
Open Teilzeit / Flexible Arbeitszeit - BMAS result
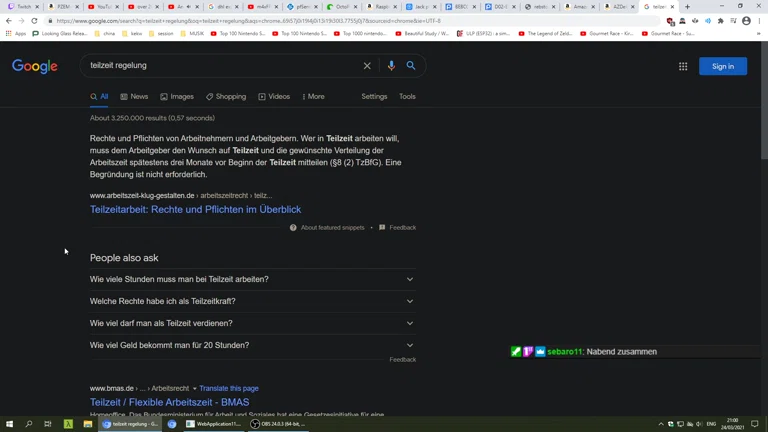point(169,402)
